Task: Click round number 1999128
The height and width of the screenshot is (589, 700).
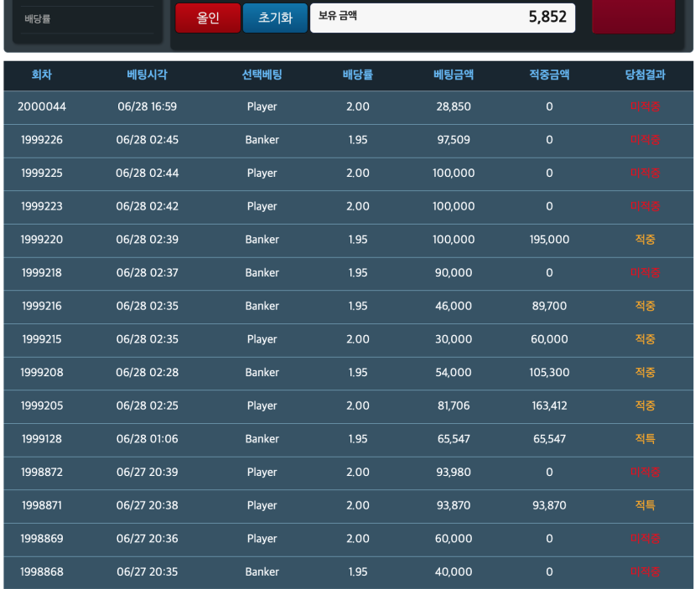Action: tap(42, 439)
